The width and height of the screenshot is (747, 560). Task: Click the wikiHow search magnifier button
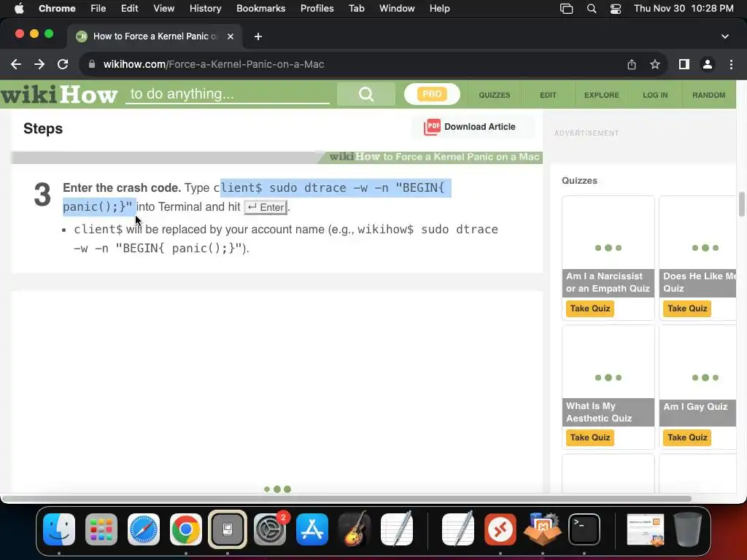click(x=366, y=94)
